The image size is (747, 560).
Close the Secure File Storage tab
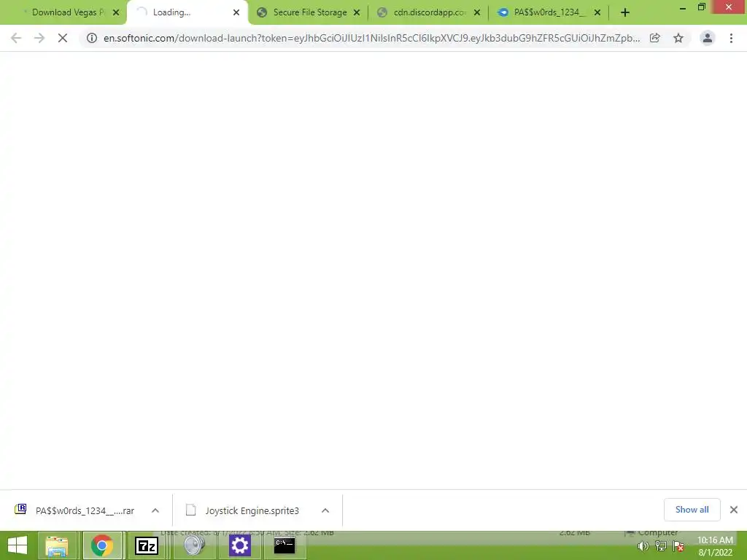pyautogui.click(x=357, y=12)
